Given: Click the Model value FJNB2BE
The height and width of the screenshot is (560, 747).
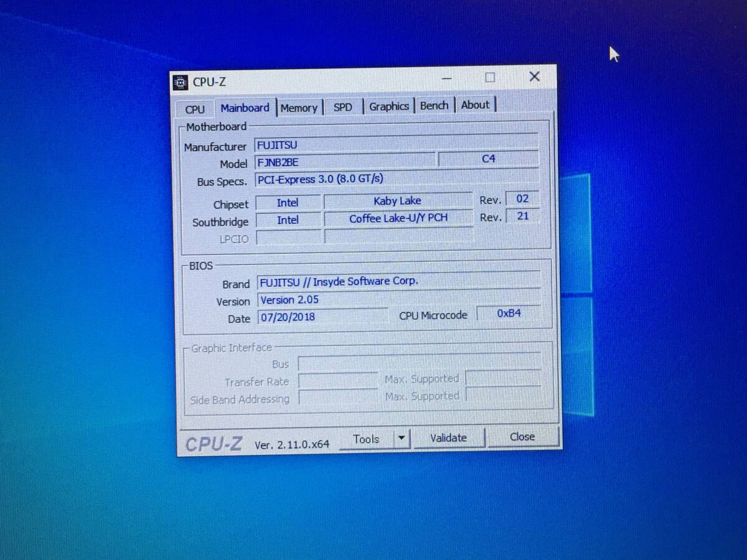Looking at the screenshot, I should click(x=345, y=162).
